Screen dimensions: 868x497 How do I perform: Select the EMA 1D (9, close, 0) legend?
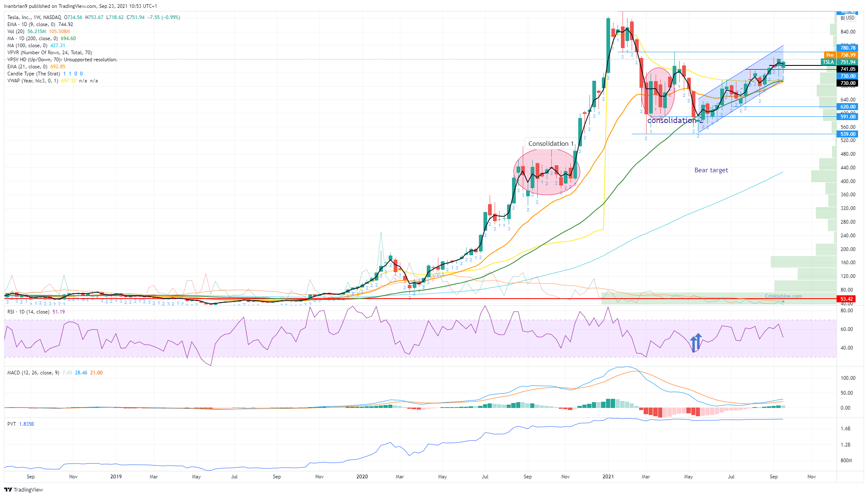coord(40,24)
